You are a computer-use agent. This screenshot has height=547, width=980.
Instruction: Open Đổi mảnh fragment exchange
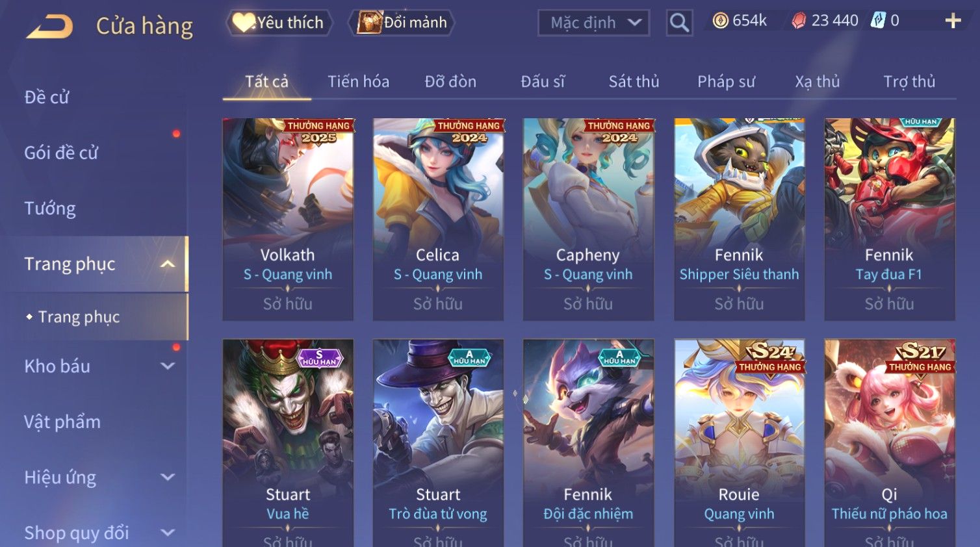(402, 23)
